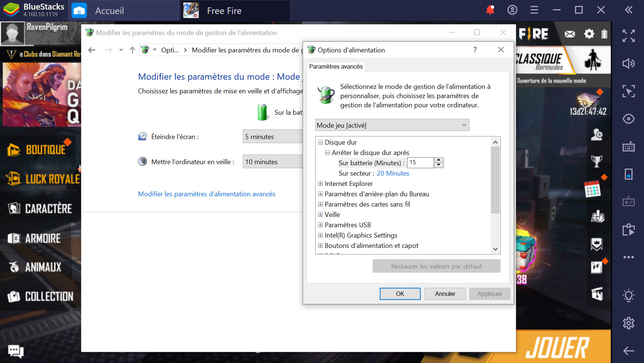This screenshot has height=363, width=644.
Task: Click BlueStacks back arrow at sidebar bottom
Action: (628, 351)
